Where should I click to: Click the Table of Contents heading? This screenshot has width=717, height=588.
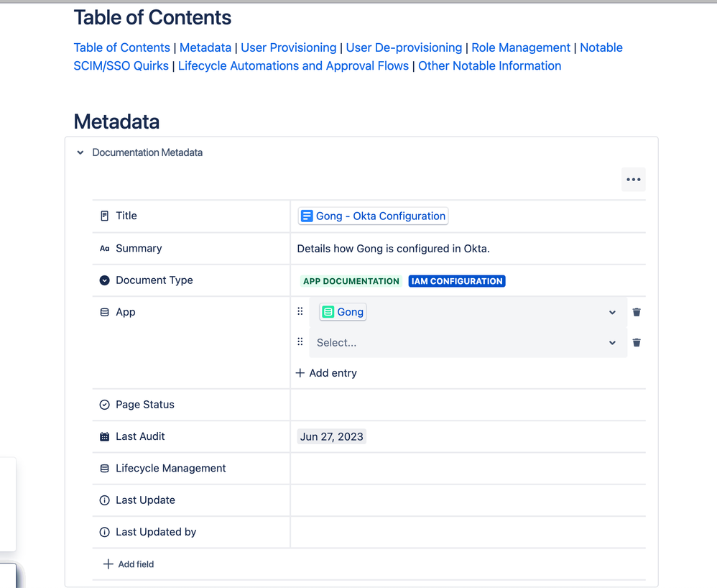coord(152,18)
